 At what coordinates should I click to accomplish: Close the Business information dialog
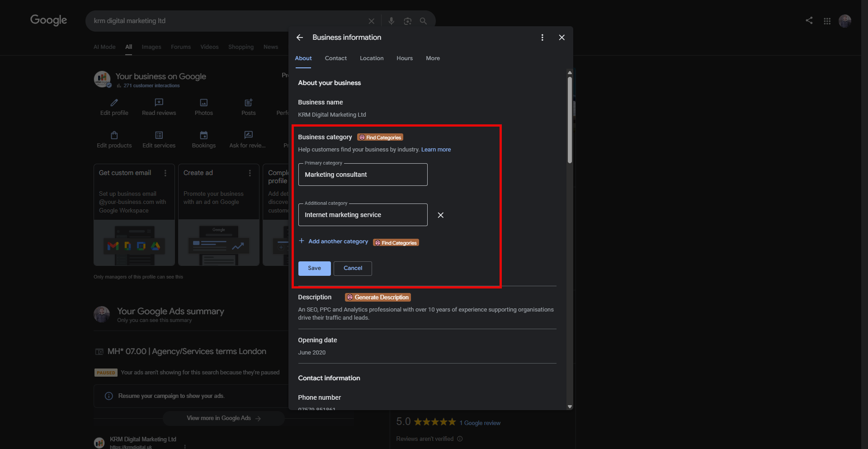[x=561, y=38]
